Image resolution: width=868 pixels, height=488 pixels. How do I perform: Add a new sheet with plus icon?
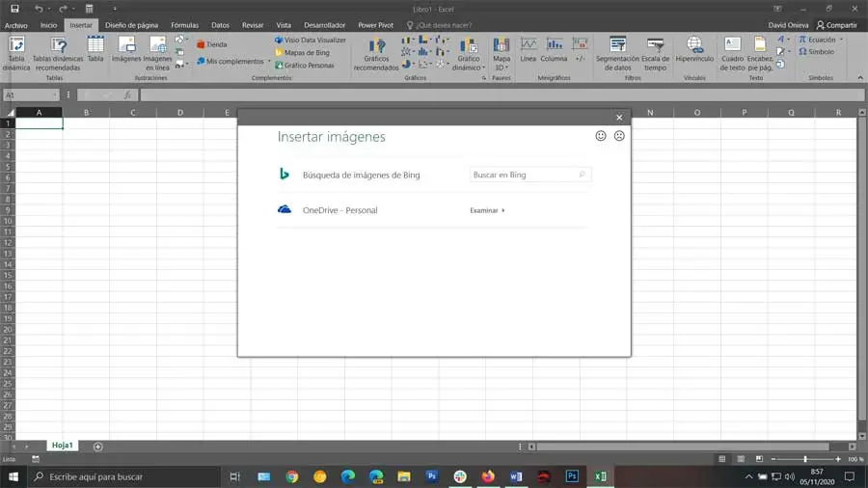98,447
